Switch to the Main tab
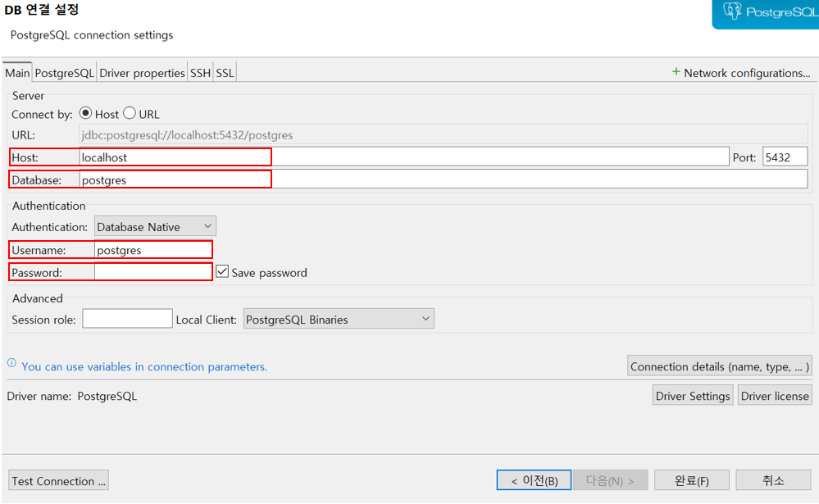This screenshot has width=819, height=504. (x=17, y=73)
